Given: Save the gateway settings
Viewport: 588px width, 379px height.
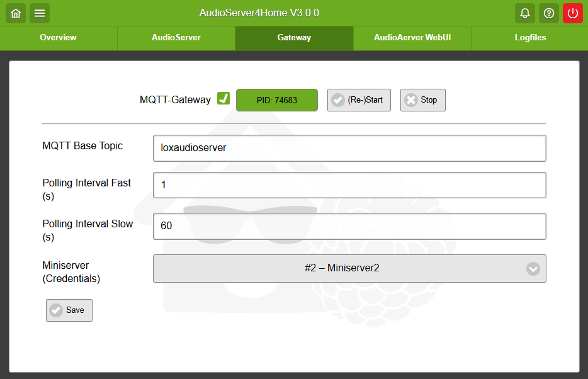Looking at the screenshot, I should click(69, 310).
